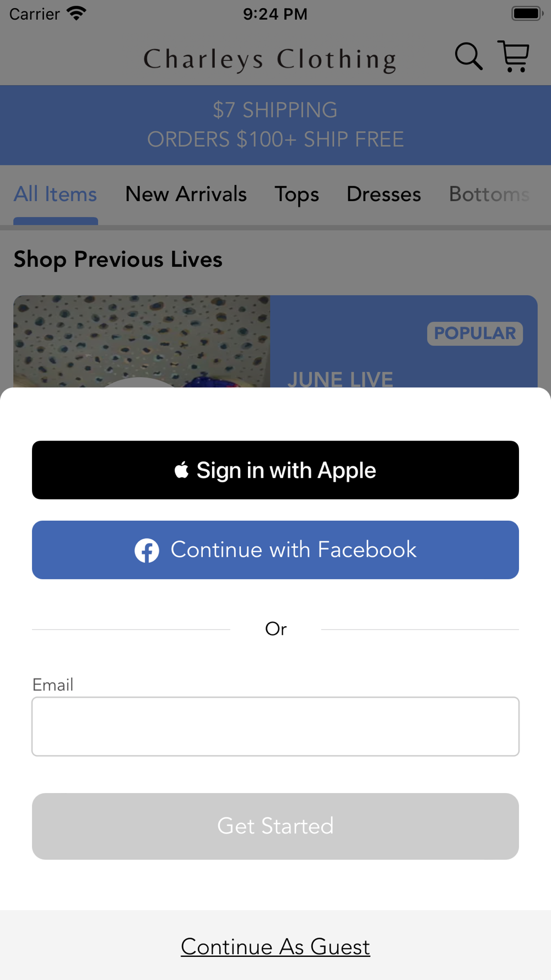Tap the $7 Shipping promo banner
Viewport: 551px width, 980px height.
click(x=275, y=125)
